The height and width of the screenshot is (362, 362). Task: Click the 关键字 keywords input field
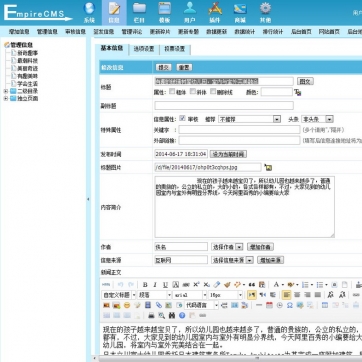(239, 130)
